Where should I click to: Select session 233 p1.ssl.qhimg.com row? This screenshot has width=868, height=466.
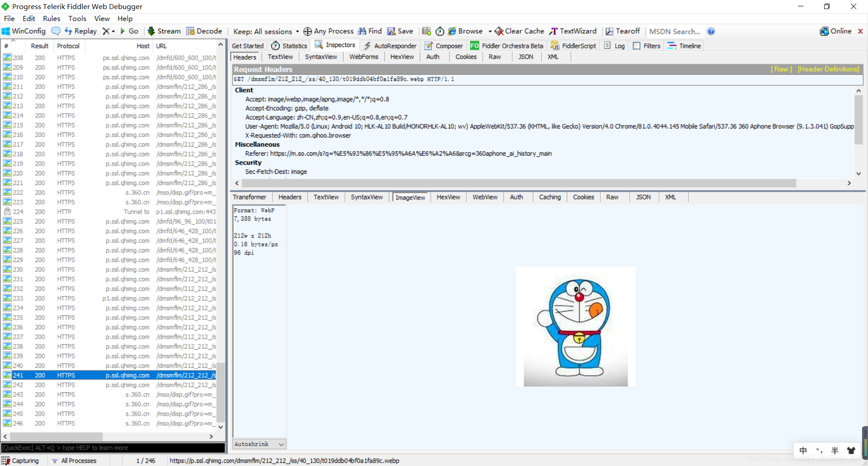coord(109,298)
